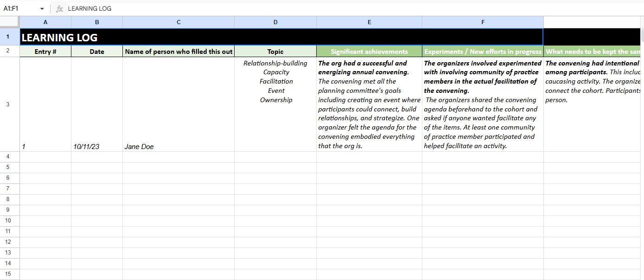Select column B header
Viewport: 644px width, 280px height.
97,22
